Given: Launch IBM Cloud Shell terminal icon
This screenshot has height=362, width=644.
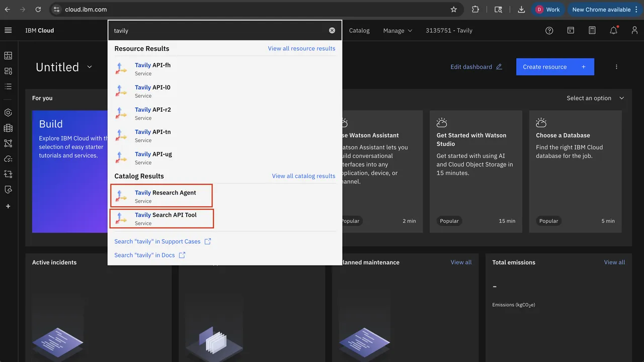Looking at the screenshot, I should pos(571,30).
